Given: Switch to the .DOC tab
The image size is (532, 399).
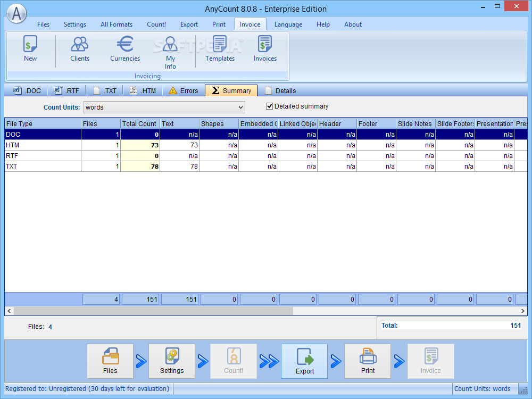Looking at the screenshot, I should (x=27, y=90).
